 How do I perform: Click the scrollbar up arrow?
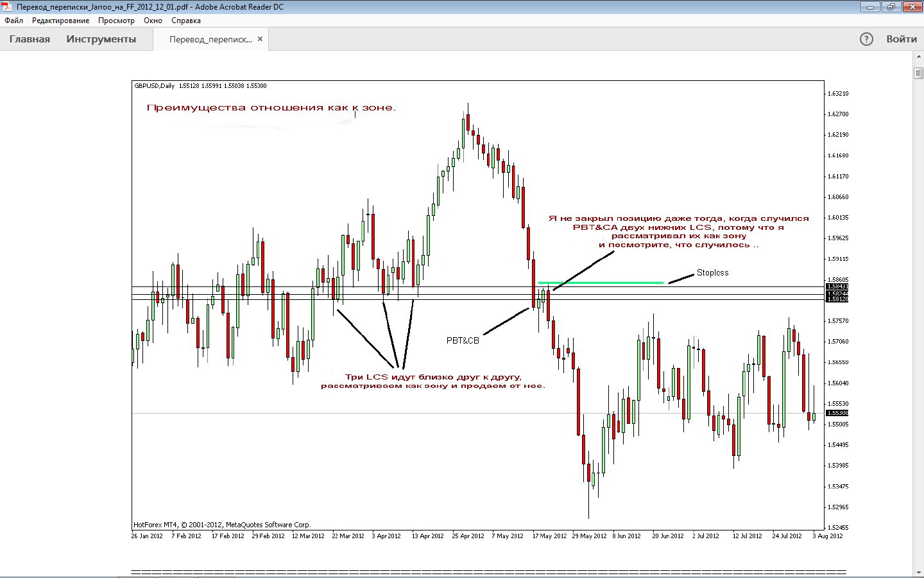[x=918, y=57]
